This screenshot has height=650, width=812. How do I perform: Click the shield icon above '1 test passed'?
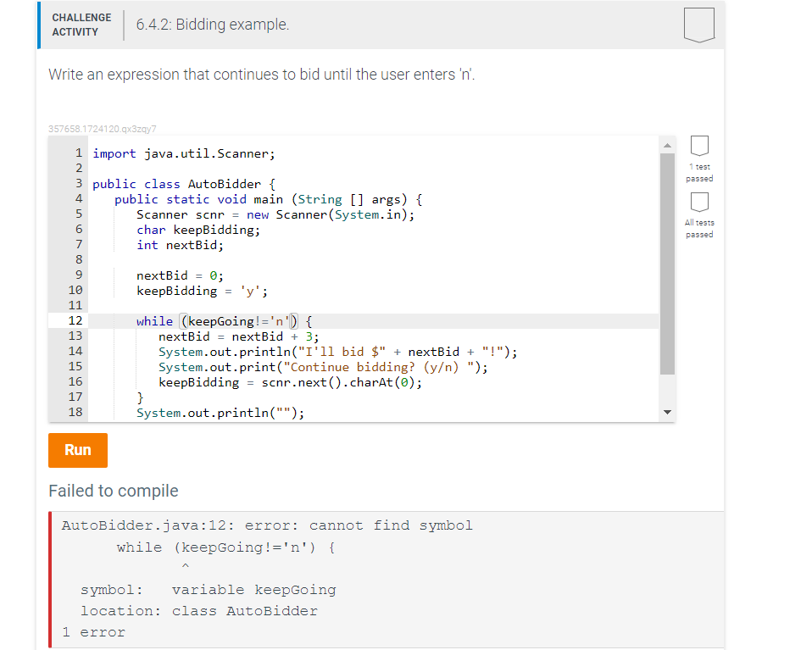[698, 145]
